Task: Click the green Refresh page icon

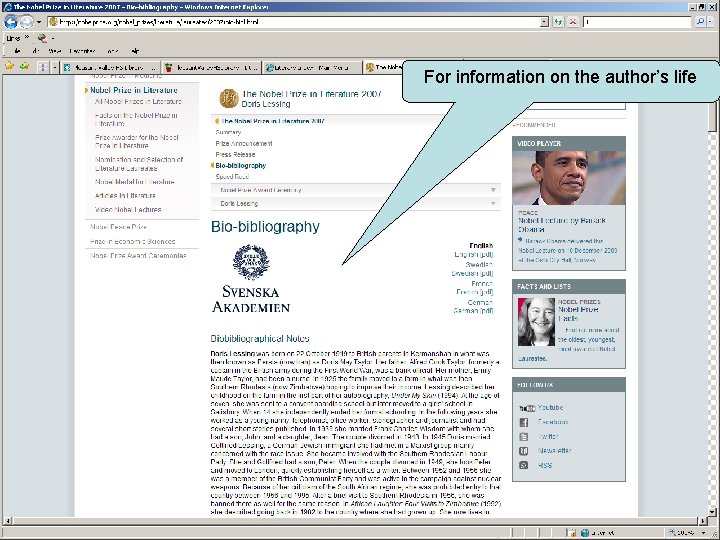Action: (x=558, y=22)
